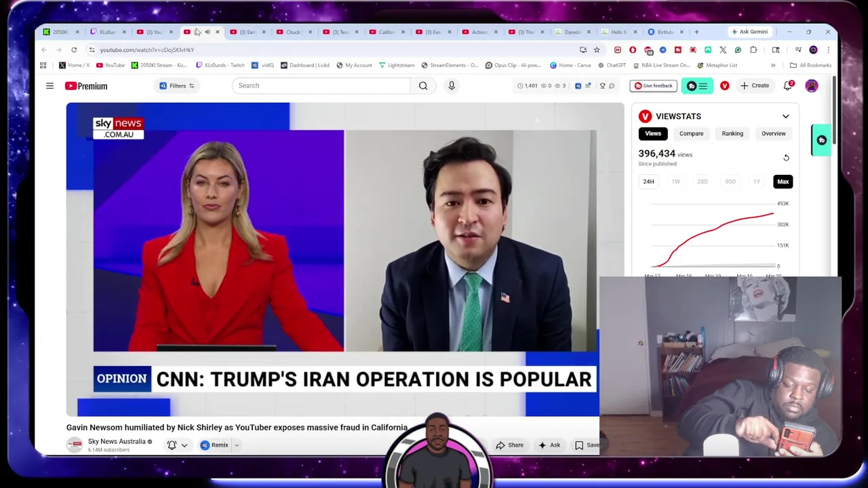This screenshot has width=868, height=488.
Task: Click into the YouTube search field
Action: click(x=321, y=85)
